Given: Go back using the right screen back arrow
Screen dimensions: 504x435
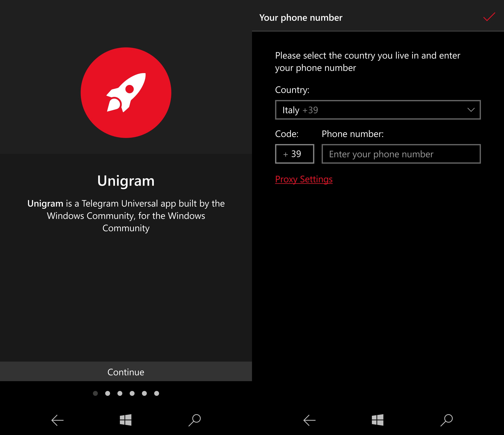Looking at the screenshot, I should (309, 420).
